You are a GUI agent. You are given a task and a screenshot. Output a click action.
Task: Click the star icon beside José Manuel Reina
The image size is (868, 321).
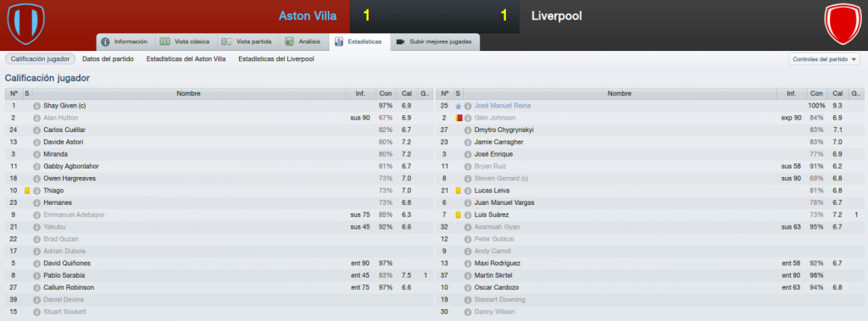point(458,105)
